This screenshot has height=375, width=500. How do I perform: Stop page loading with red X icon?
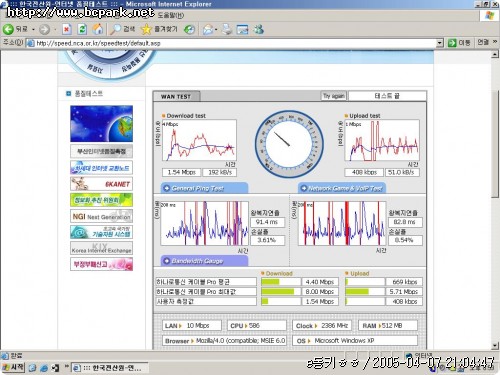67,29
